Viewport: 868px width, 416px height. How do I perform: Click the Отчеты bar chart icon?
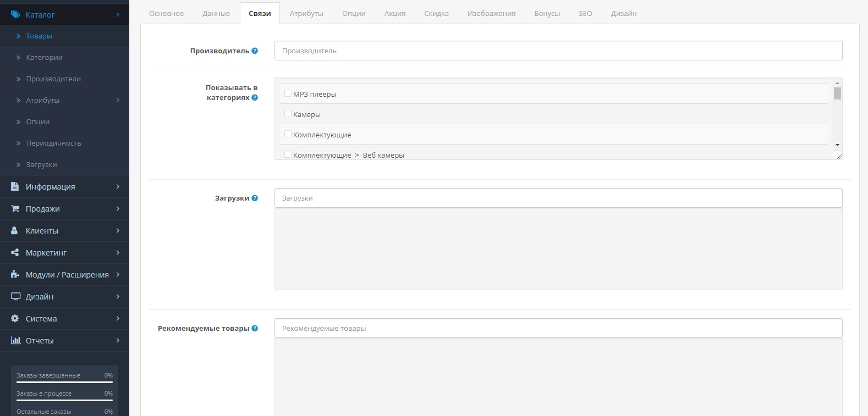click(15, 341)
